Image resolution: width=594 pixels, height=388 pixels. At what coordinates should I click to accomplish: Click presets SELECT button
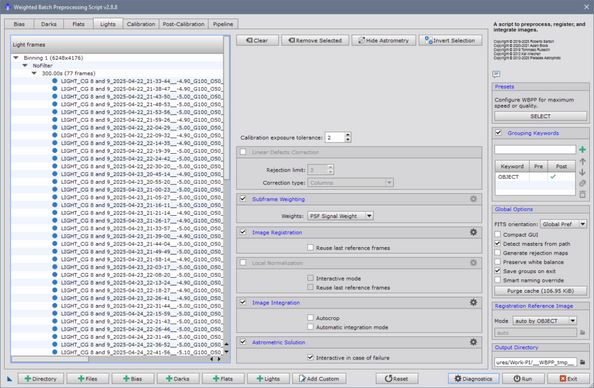point(540,116)
